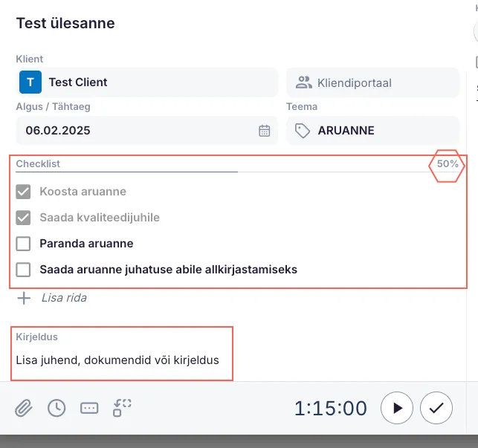
Task: Click the Kliendiportaal button
Action: (372, 82)
